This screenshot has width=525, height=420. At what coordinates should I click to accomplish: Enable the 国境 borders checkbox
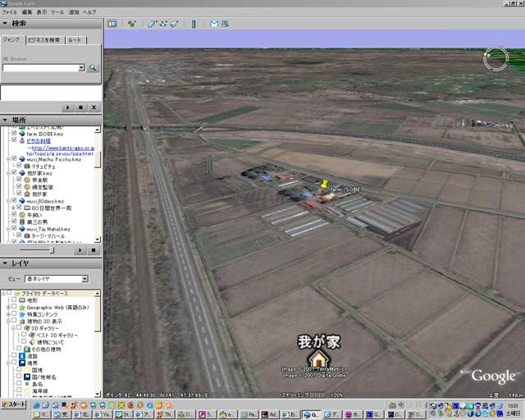[x=19, y=369]
